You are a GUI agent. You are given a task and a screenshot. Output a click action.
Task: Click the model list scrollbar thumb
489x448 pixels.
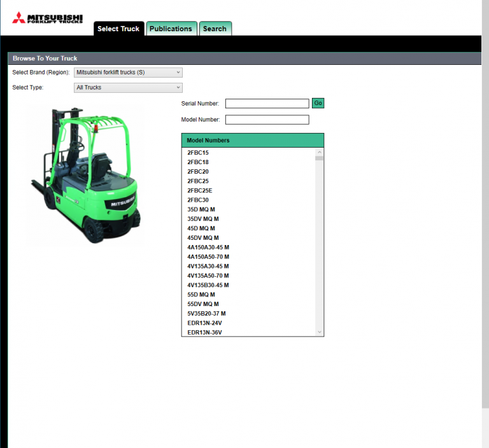[319, 158]
